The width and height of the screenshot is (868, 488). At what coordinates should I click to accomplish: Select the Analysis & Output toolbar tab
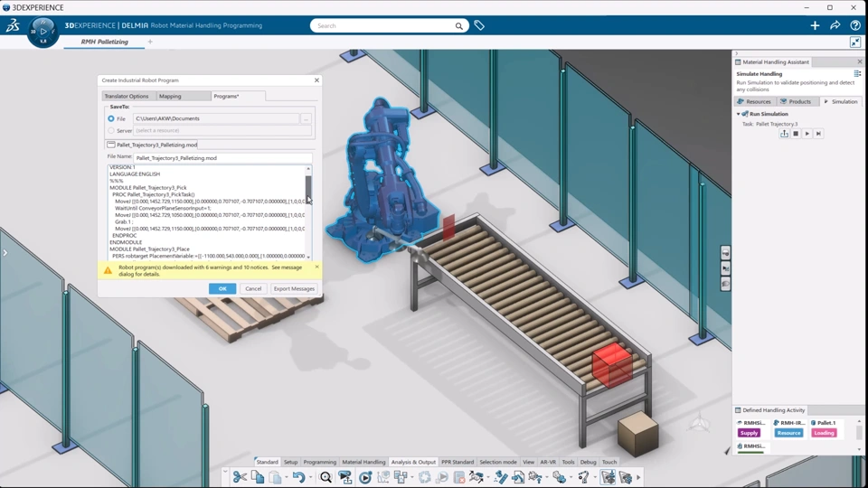(x=413, y=462)
